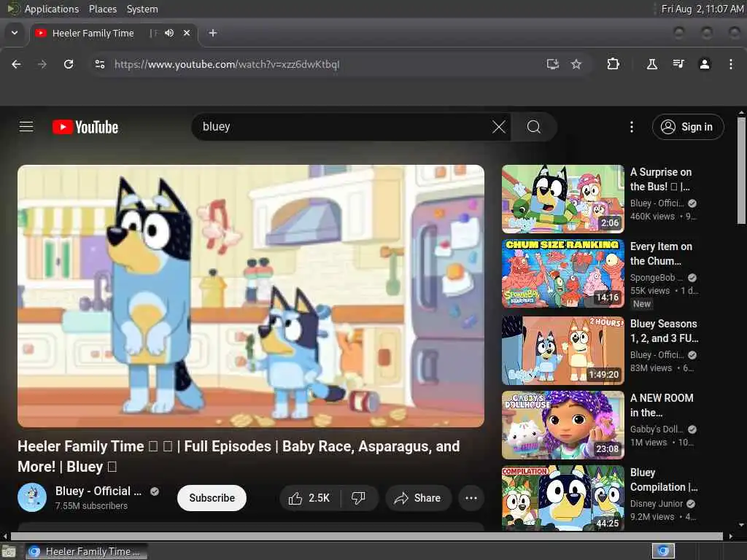Screen dimensions: 747x560
Task: Click title 'A NEW ROOM in the...'
Action: (x=662, y=405)
